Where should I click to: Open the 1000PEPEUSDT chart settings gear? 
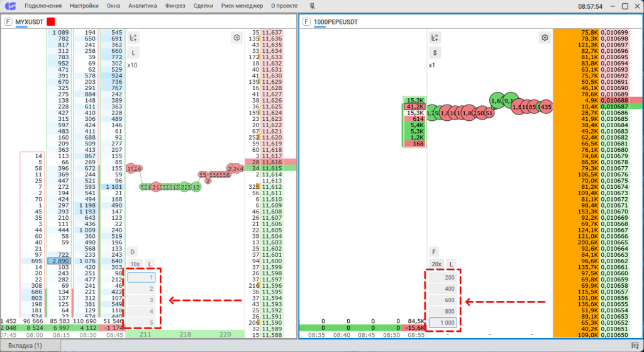545,38
